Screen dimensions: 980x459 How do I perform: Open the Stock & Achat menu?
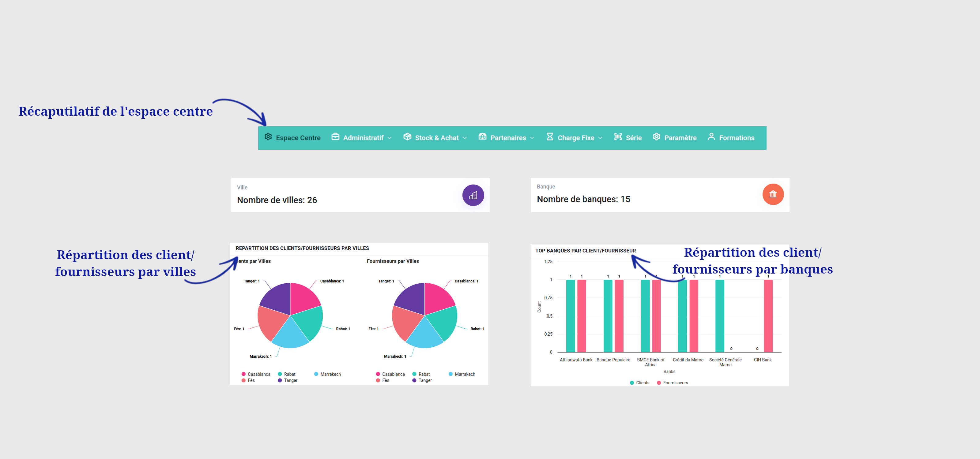coord(435,138)
